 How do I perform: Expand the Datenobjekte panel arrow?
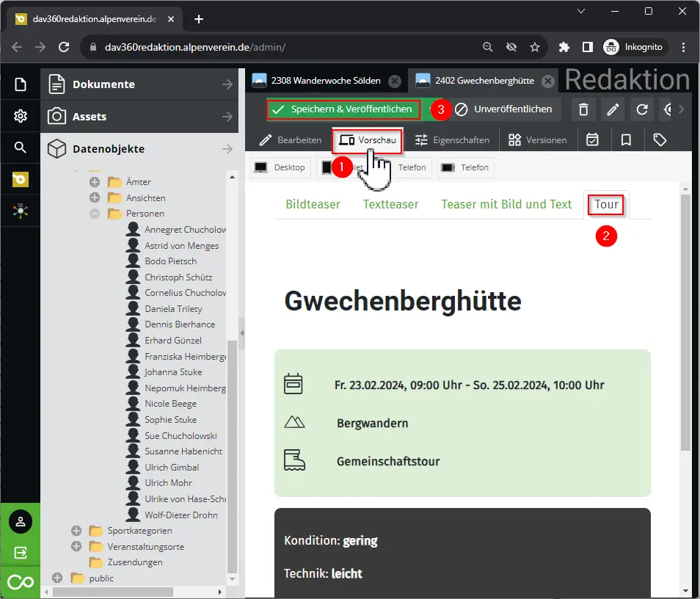[x=227, y=149]
